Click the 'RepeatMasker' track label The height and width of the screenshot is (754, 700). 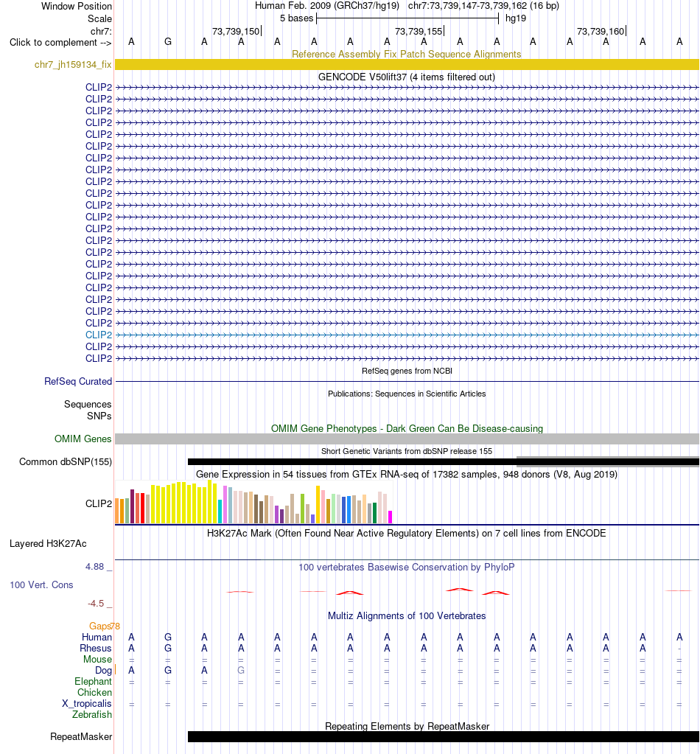81,737
